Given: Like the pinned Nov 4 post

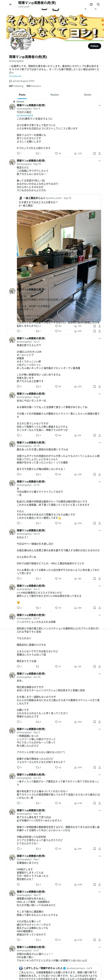Looking at the screenshot, I should click(57, 153).
